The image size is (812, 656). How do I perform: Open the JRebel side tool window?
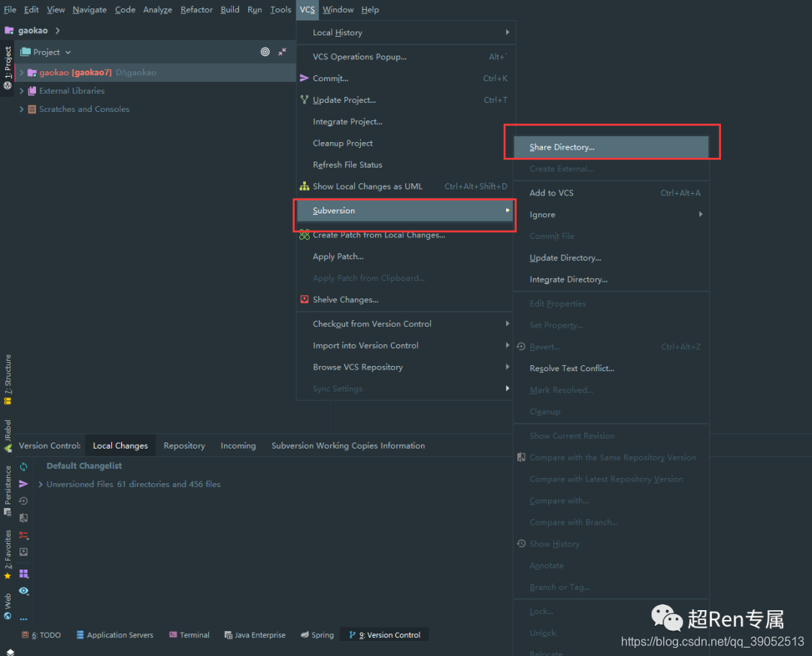(8, 436)
